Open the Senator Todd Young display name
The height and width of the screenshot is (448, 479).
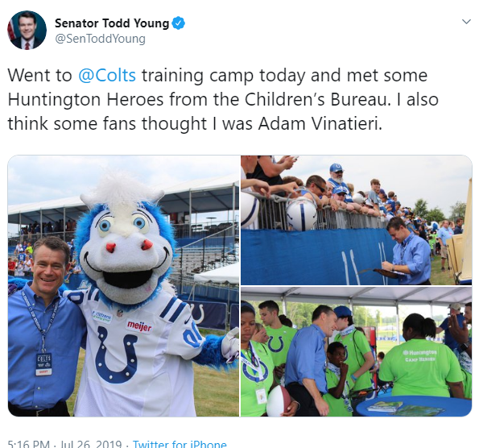[112, 23]
